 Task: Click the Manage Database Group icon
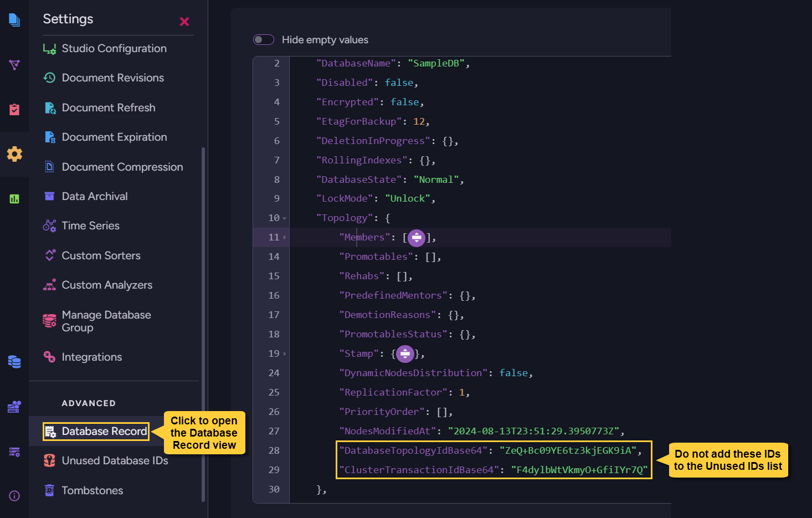pos(49,321)
